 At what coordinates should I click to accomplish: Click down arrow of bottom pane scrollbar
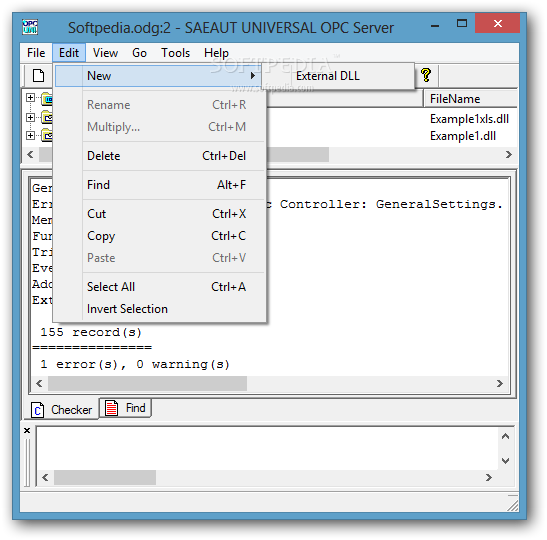click(x=505, y=460)
